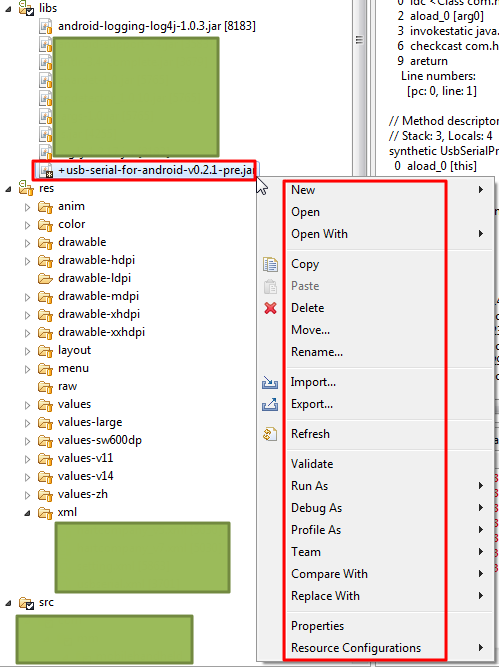Viewport: 499px width, 667px height.
Task: Choose Validate from the context menu
Action: pos(377,464)
